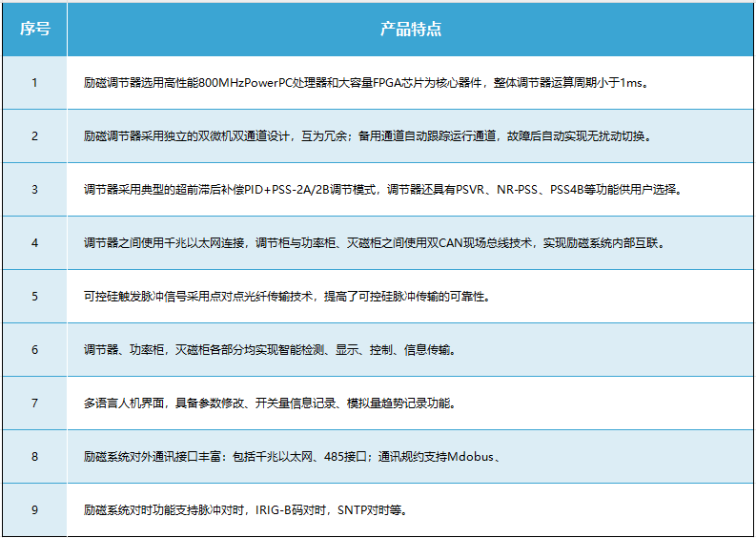Image resolution: width=756 pixels, height=538 pixels.
Task: Select the row number 1 cell
Action: [34, 83]
